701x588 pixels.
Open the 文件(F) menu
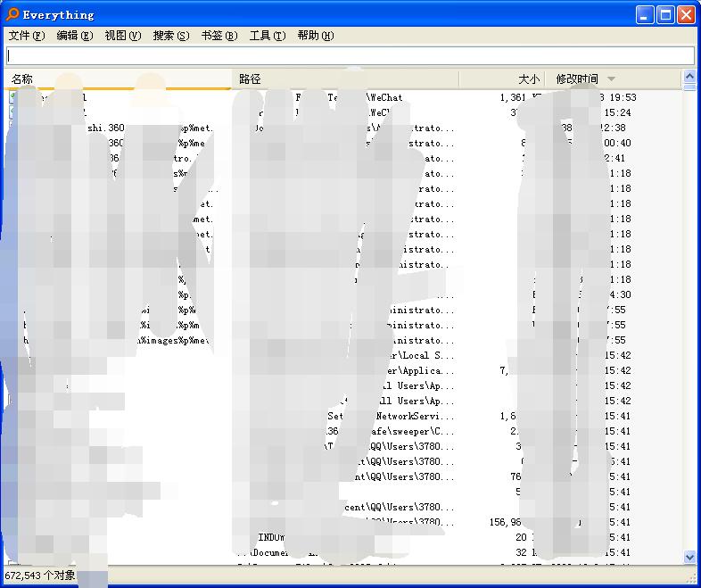tap(26, 36)
